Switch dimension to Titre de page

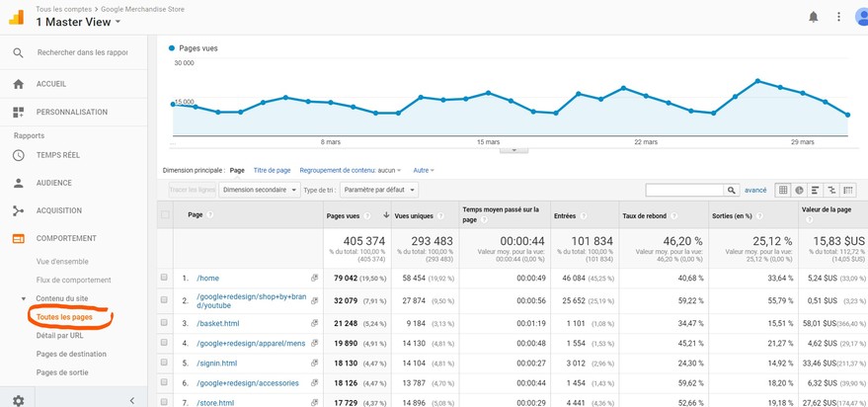[272, 171]
